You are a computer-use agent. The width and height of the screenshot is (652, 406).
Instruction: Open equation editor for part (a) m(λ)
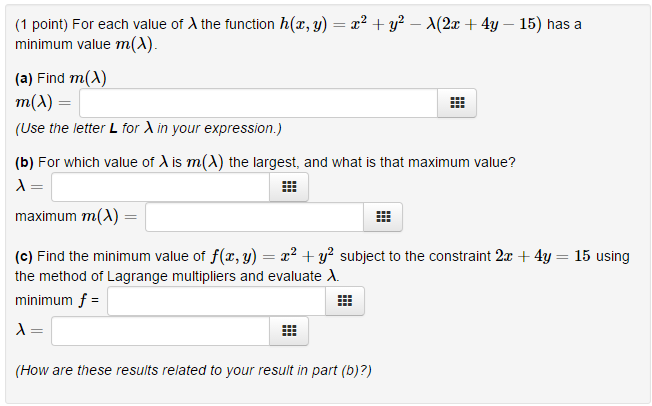[457, 103]
